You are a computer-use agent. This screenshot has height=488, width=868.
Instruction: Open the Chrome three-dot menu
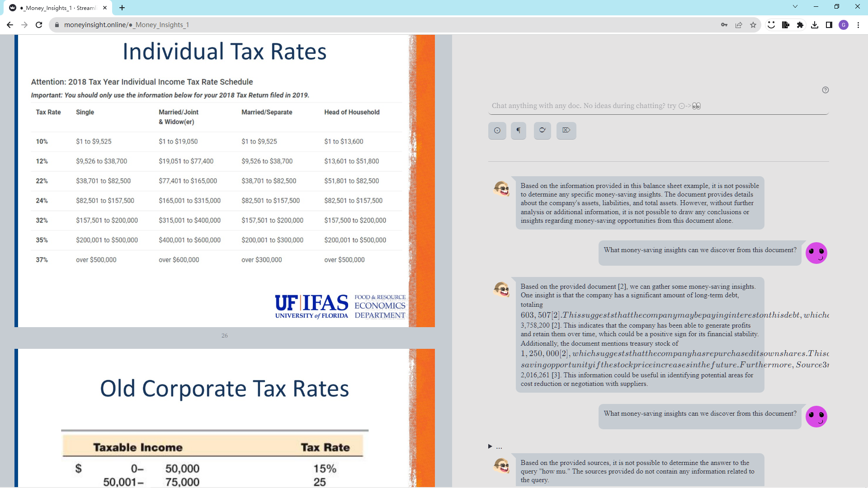(858, 25)
